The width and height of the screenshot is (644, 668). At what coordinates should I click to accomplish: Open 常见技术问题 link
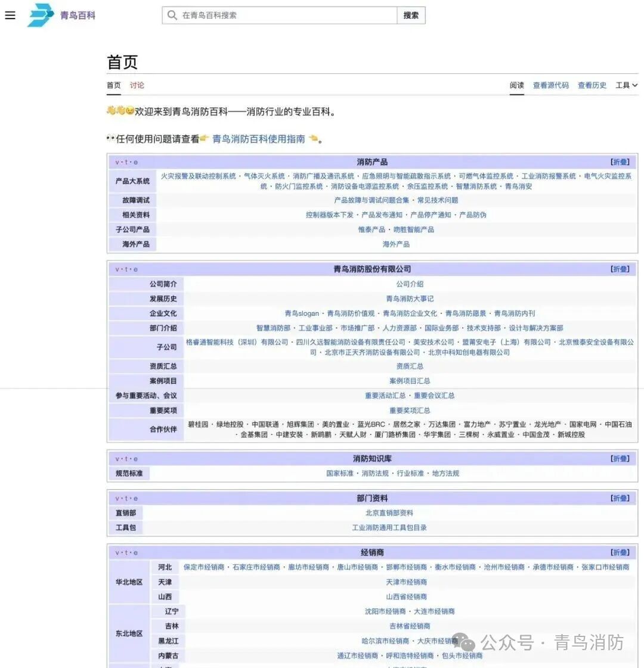(438, 200)
